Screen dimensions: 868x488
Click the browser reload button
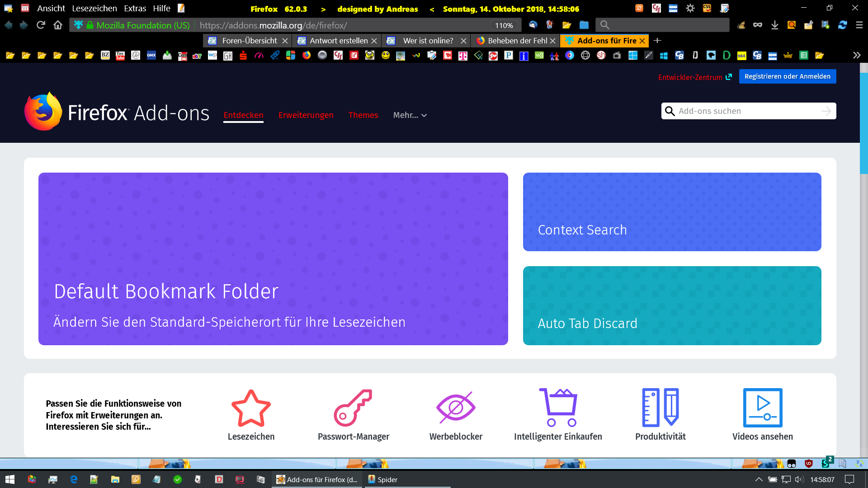pyautogui.click(x=41, y=25)
